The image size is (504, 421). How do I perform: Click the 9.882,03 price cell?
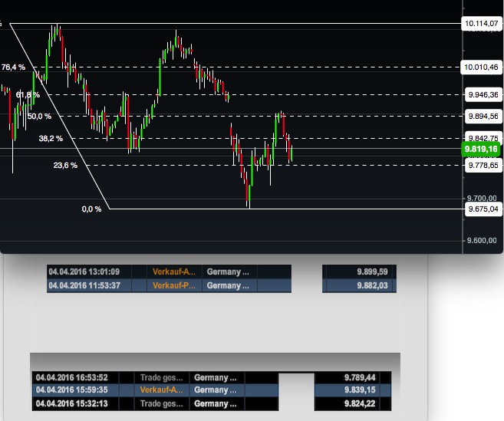359,286
